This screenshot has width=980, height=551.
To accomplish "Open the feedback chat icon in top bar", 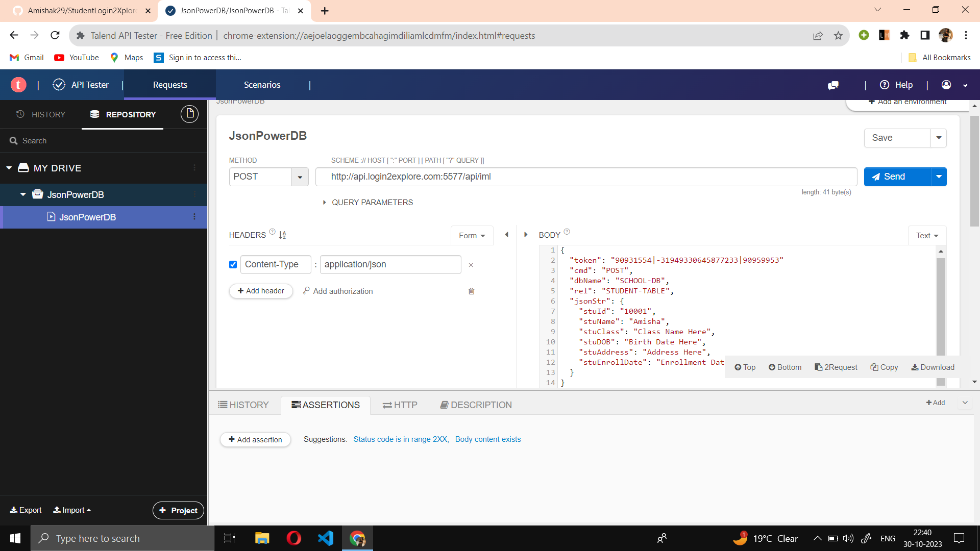I will coord(834,85).
